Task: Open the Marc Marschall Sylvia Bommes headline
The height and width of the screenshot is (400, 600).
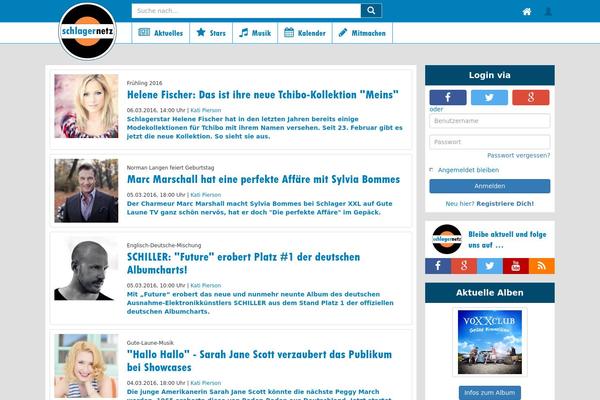Action: (x=263, y=179)
